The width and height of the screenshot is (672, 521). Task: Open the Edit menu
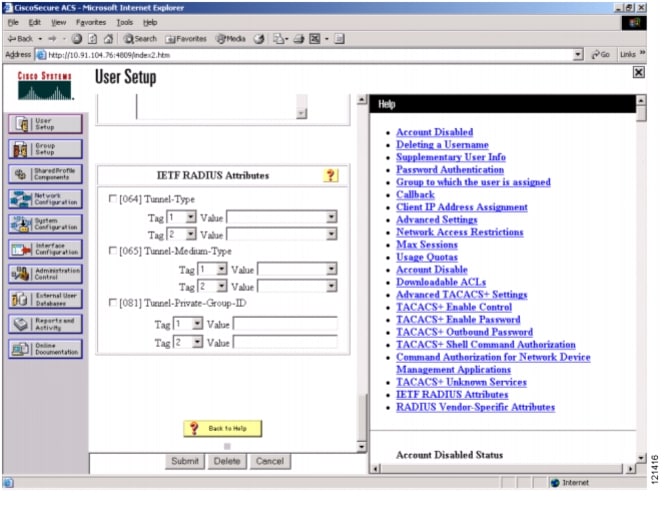(x=34, y=22)
